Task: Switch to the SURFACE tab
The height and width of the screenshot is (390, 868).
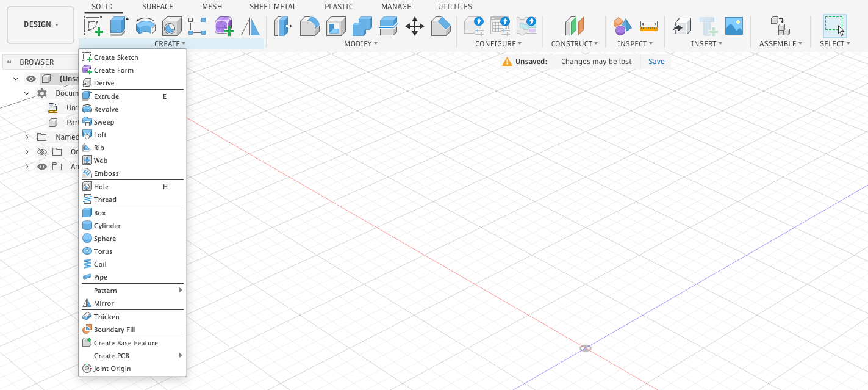Action: (157, 7)
